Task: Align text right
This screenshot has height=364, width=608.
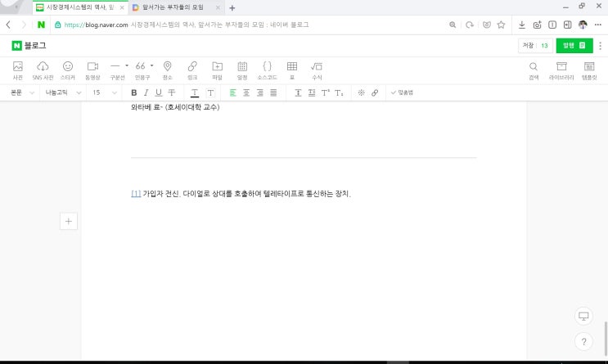Action: click(x=259, y=92)
